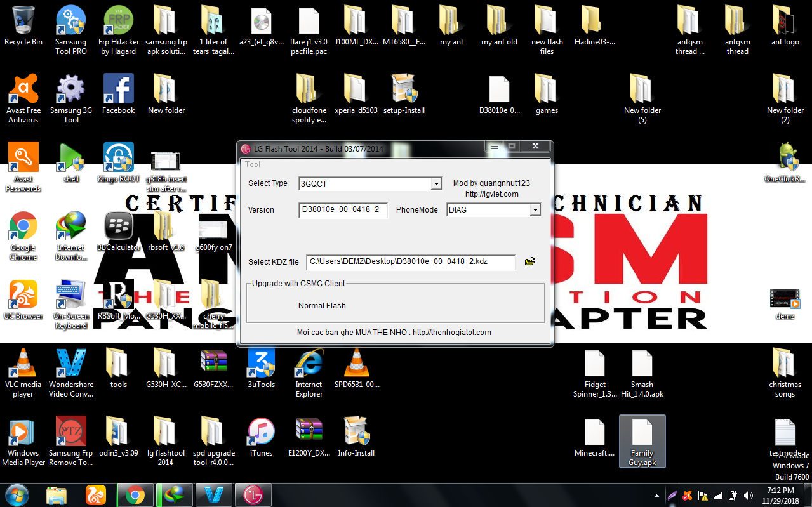
Task: Select Internet Explorer desktop icon
Action: [309, 372]
